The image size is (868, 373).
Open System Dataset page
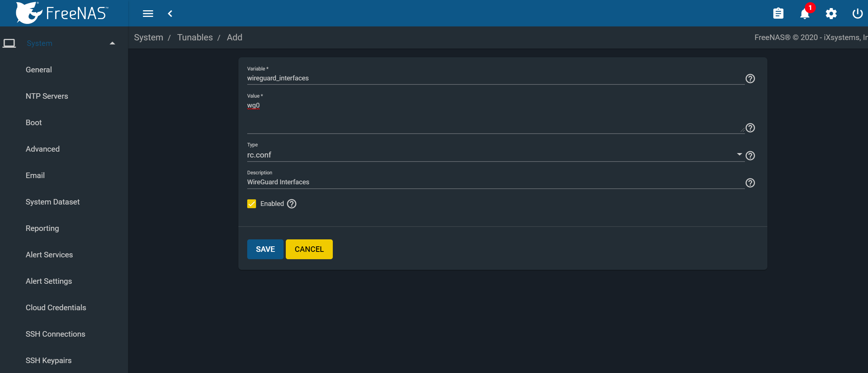tap(53, 202)
